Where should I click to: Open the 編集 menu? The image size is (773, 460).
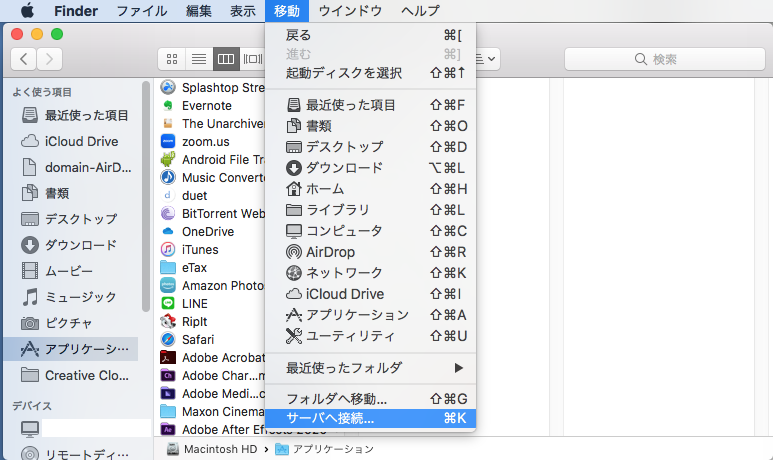tap(199, 11)
